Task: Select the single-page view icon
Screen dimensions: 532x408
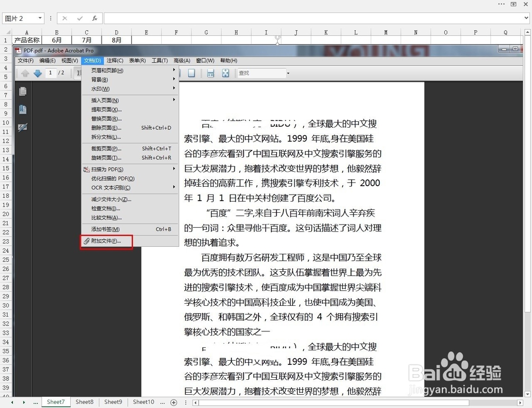Action: tap(192, 73)
